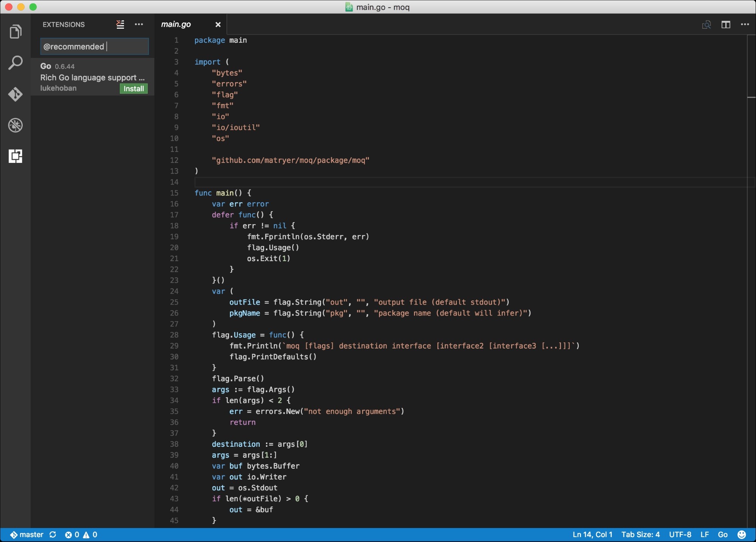Click the lukehoban publisher name
This screenshot has width=756, height=542.
coord(58,88)
